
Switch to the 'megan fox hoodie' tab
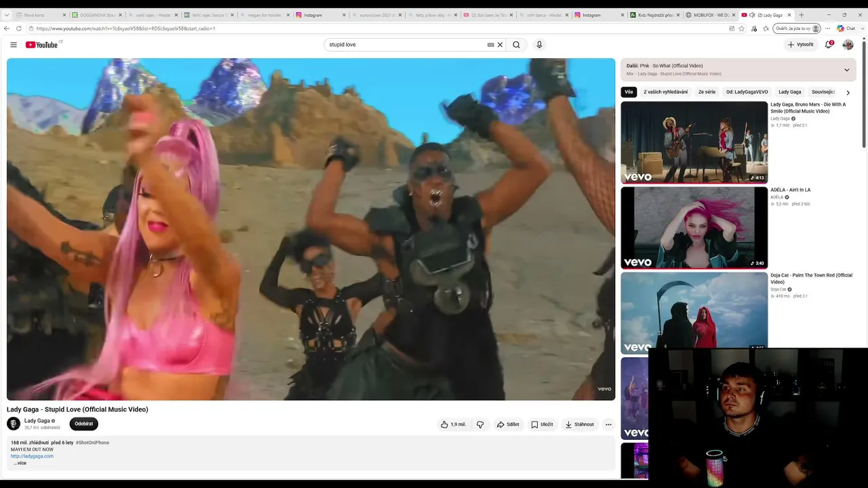coord(265,15)
